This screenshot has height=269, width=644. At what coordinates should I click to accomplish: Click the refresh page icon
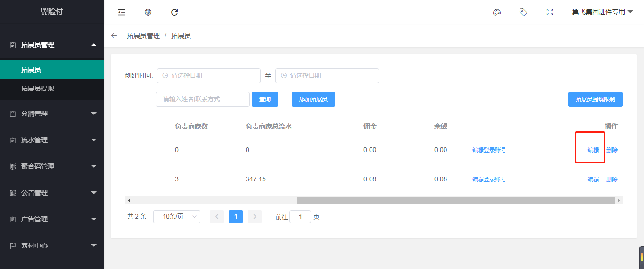point(174,12)
